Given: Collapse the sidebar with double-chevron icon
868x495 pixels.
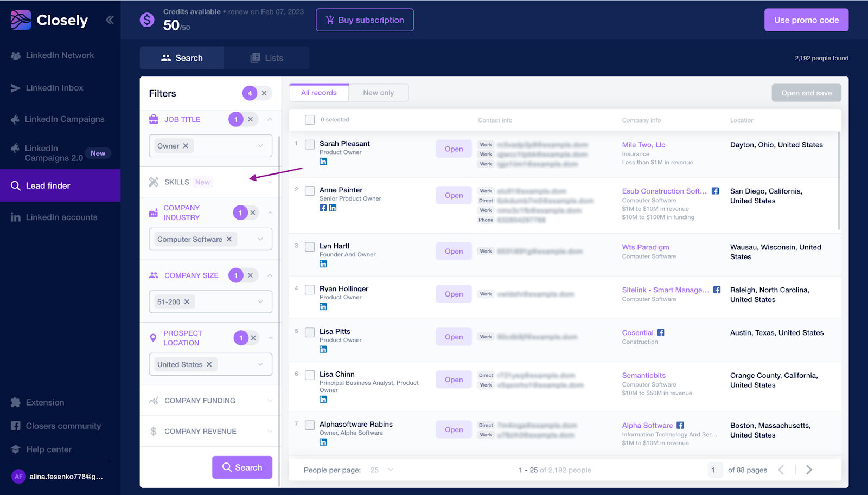Looking at the screenshot, I should pos(110,20).
